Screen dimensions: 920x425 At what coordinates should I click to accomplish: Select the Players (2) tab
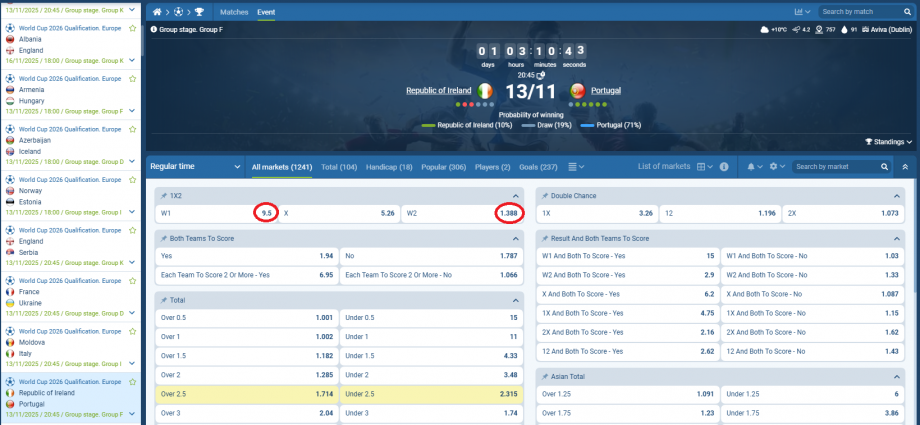pos(492,167)
